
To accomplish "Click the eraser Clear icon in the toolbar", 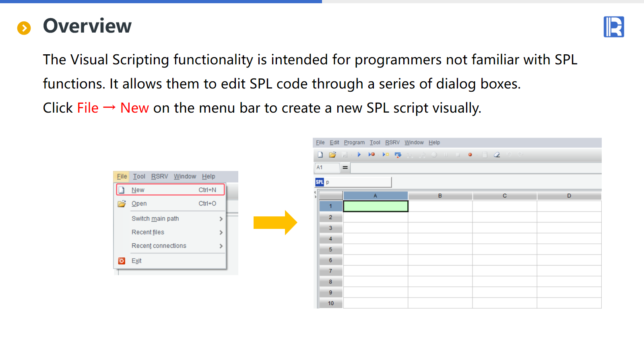I will pyautogui.click(x=497, y=155).
